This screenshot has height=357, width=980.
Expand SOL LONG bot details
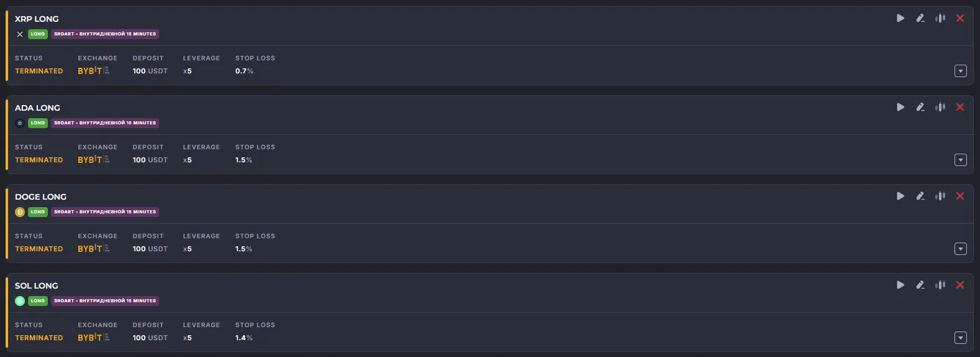tap(961, 338)
